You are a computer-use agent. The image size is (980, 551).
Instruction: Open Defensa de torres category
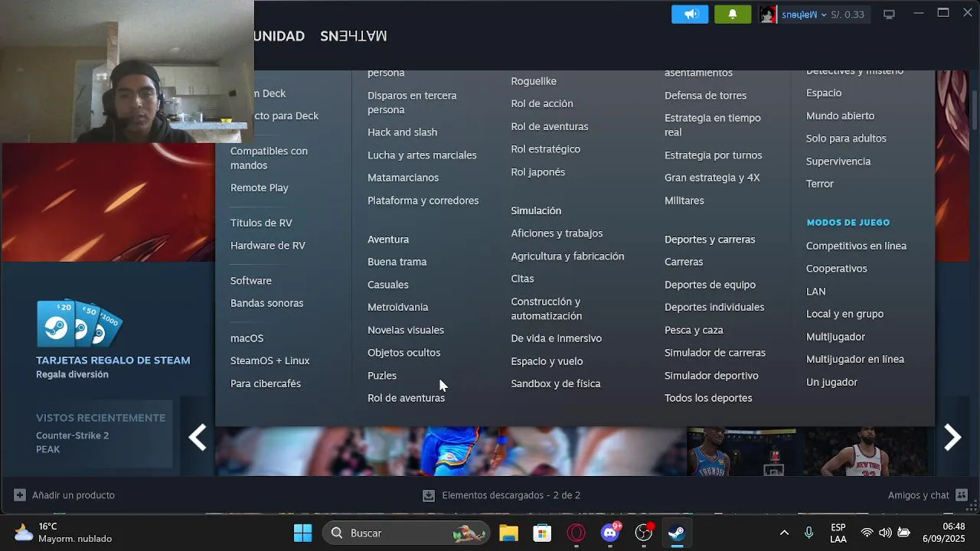705,96
